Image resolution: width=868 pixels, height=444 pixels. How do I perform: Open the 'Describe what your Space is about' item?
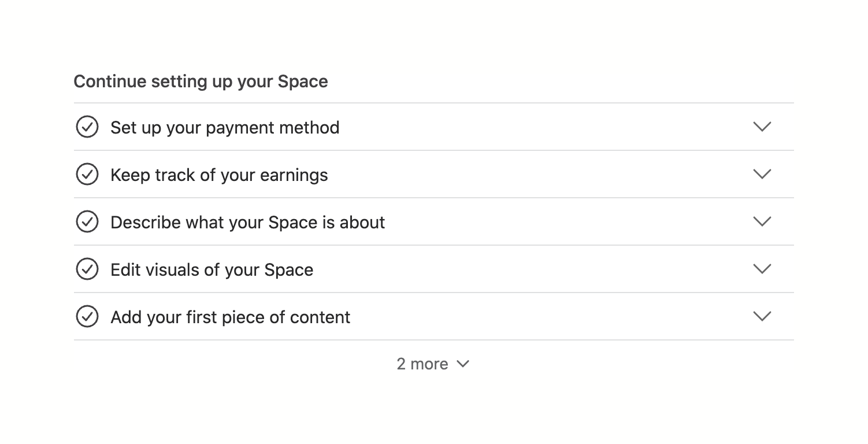tap(247, 223)
